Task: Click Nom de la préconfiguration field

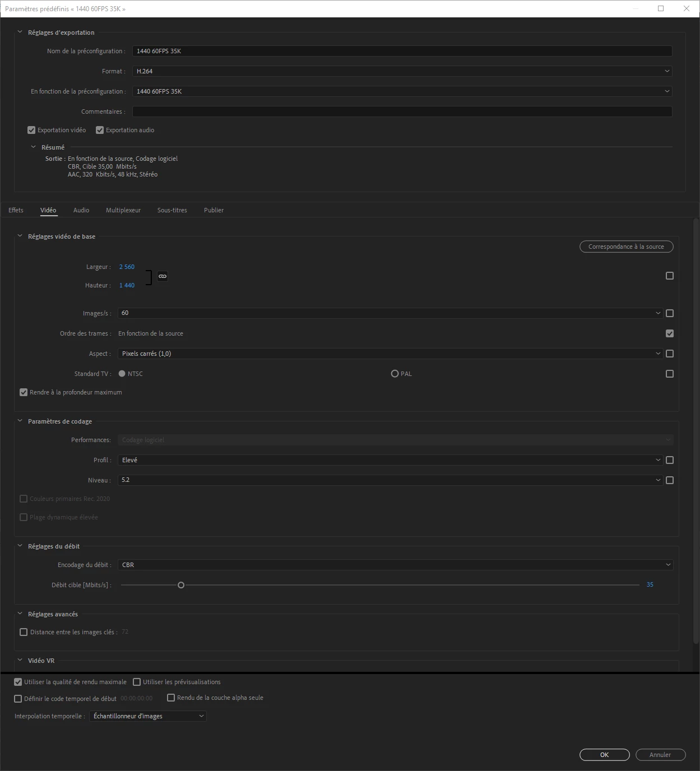Action: [402, 51]
